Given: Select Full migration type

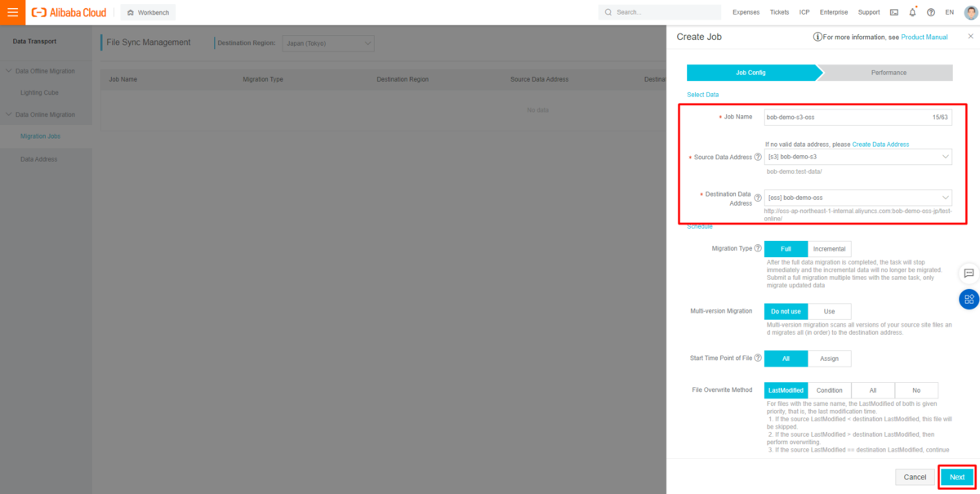Looking at the screenshot, I should [x=786, y=248].
